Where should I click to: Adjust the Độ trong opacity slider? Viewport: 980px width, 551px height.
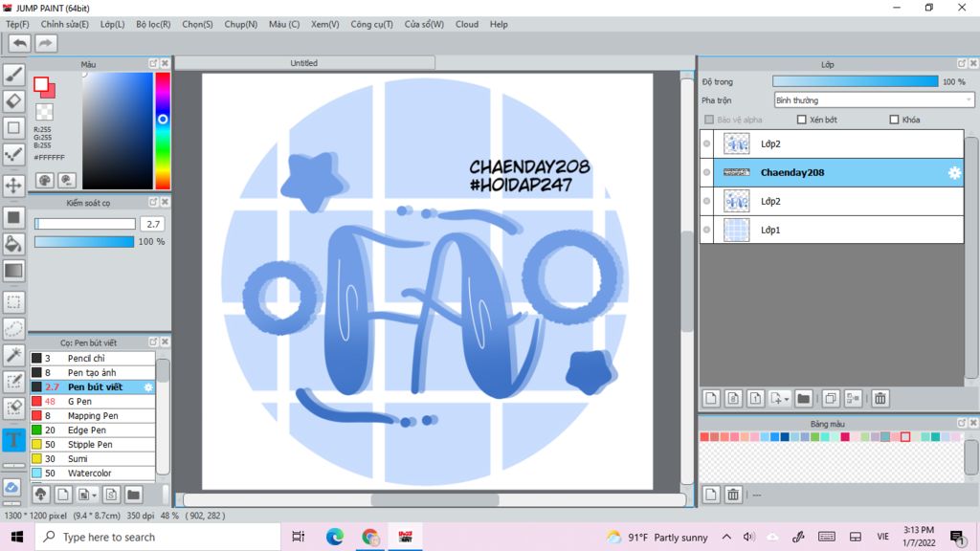[x=855, y=81]
